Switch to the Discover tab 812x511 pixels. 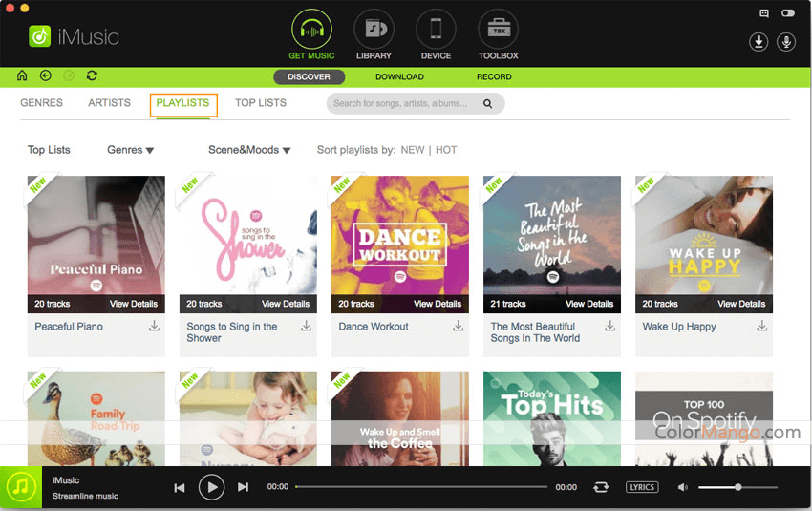(310, 76)
